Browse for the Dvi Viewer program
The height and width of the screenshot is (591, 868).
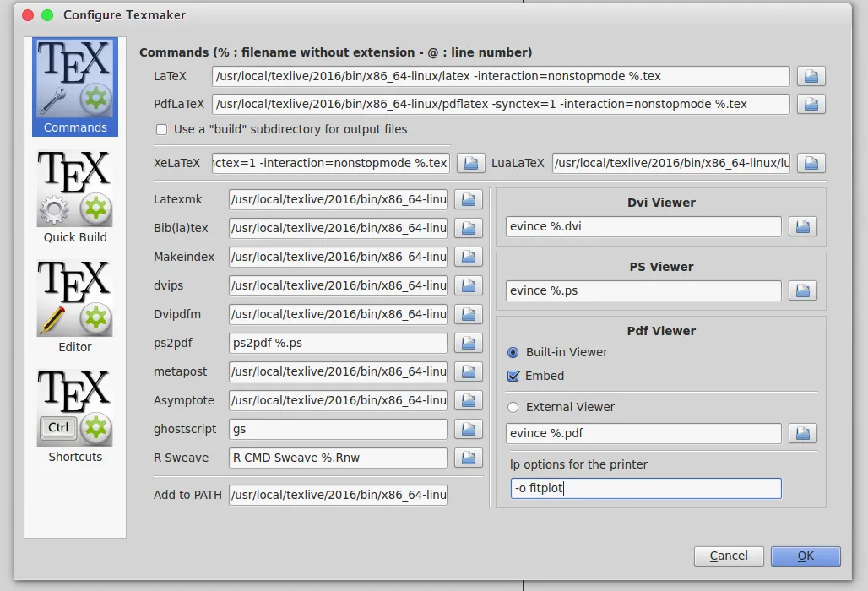coord(803,226)
